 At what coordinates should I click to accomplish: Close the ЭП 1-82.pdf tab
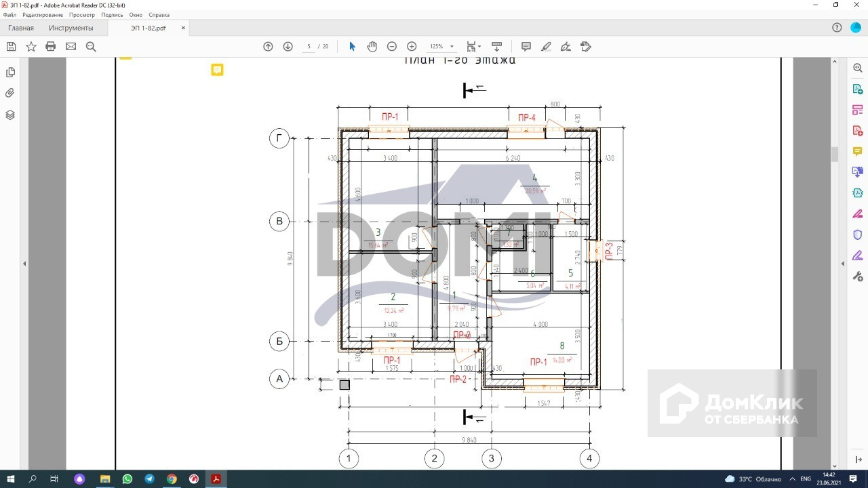coord(183,28)
